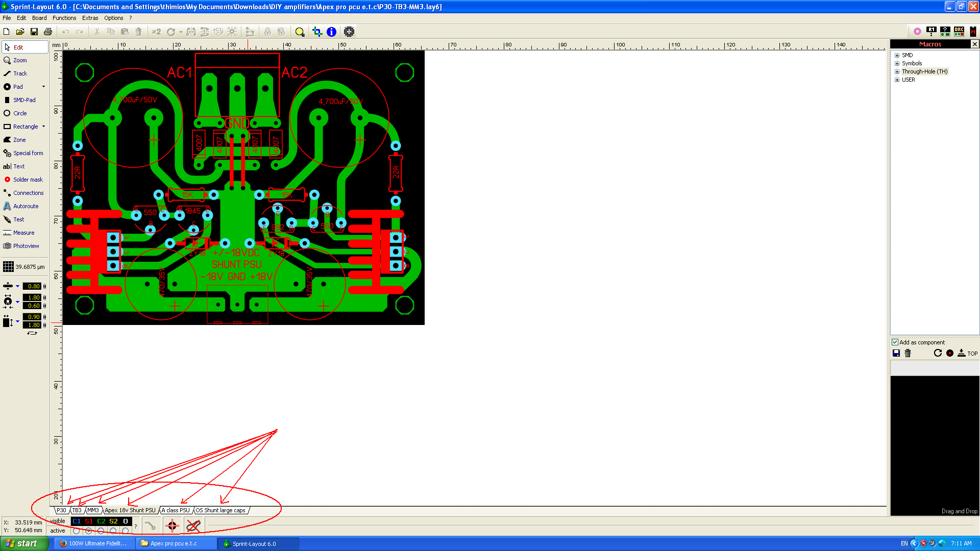Duplicate selection with the x2 icon
Image resolution: width=980 pixels, height=551 pixels.
click(x=156, y=32)
